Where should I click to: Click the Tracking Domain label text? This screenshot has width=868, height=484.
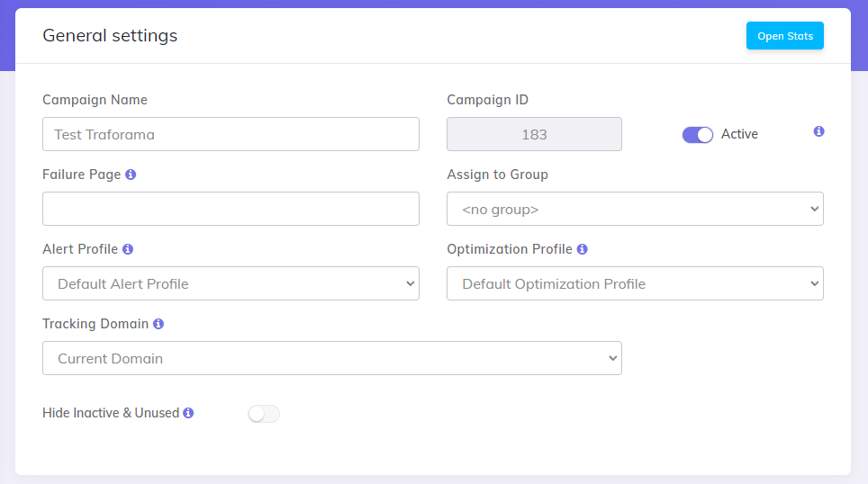95,324
